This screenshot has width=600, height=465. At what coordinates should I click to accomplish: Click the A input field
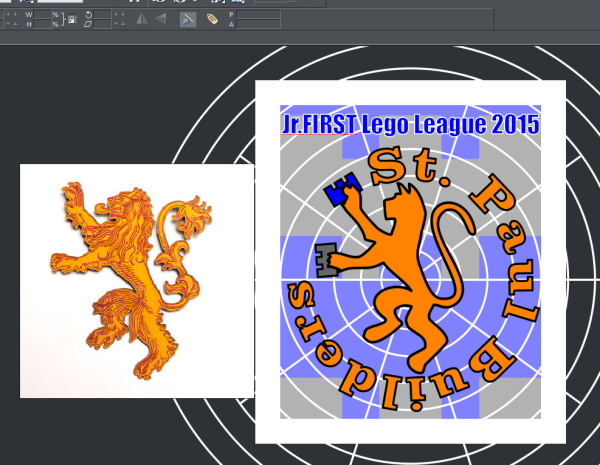click(259, 24)
